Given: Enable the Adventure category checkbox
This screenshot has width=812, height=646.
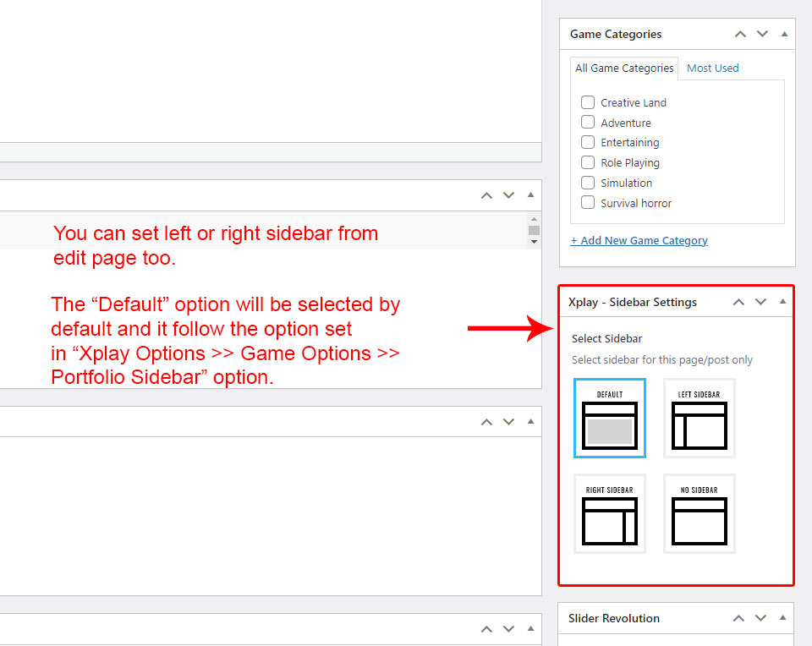Looking at the screenshot, I should click(x=588, y=123).
